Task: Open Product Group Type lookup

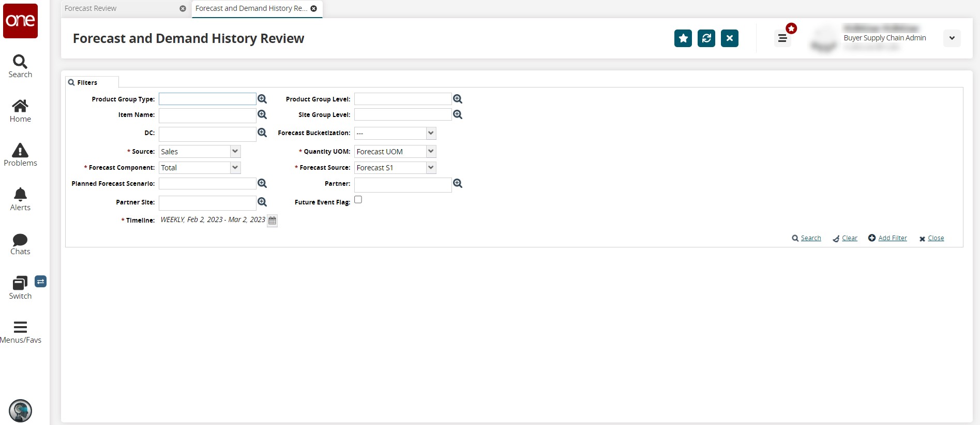Action: pyautogui.click(x=262, y=99)
